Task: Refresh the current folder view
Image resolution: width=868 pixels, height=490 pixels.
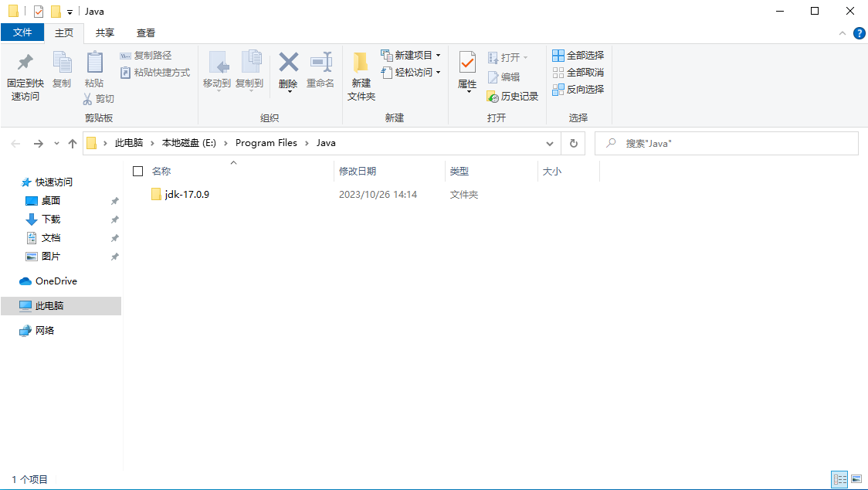Action: pos(572,143)
